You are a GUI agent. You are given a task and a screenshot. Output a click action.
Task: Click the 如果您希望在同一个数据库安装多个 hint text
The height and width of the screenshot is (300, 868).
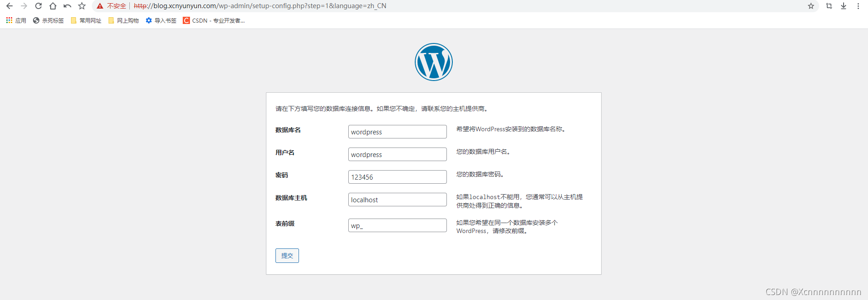[507, 227]
